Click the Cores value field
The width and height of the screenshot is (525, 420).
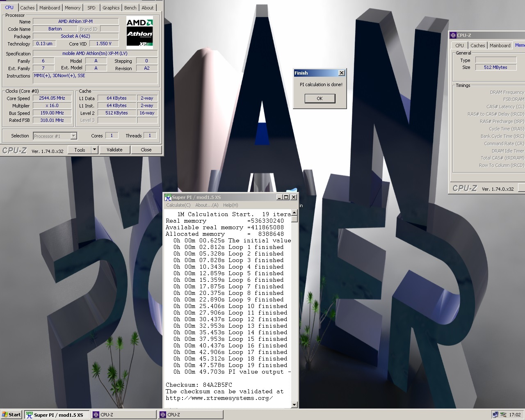112,136
